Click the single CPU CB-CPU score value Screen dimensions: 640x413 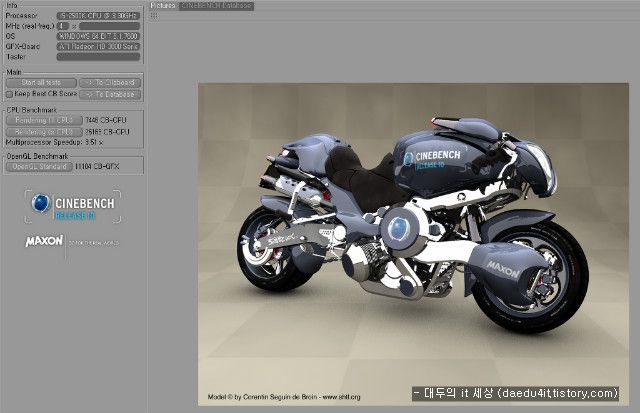point(106,120)
